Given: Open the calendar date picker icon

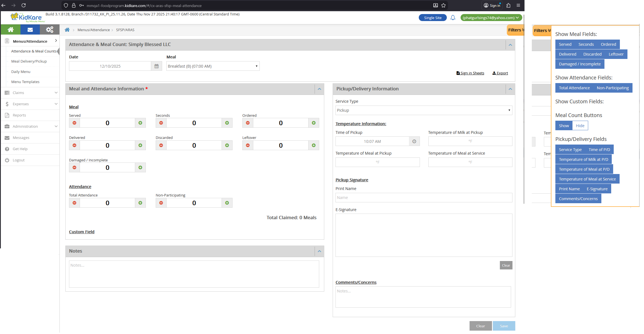Looking at the screenshot, I should (x=157, y=66).
